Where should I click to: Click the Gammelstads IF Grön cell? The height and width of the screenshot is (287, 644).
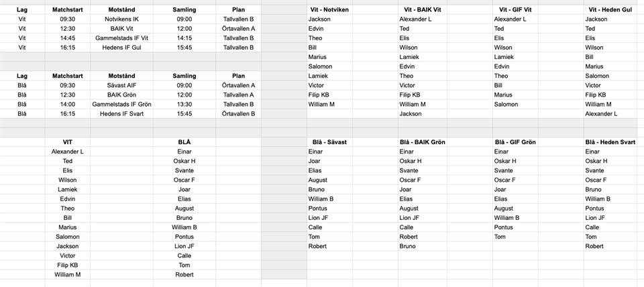pyautogui.click(x=121, y=105)
